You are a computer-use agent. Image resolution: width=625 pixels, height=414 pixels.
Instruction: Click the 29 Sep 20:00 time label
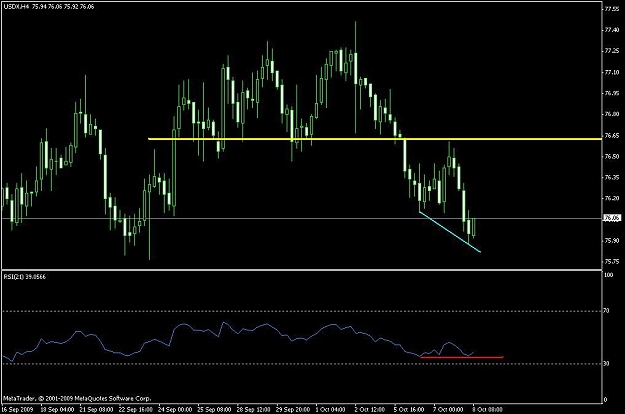(293, 410)
